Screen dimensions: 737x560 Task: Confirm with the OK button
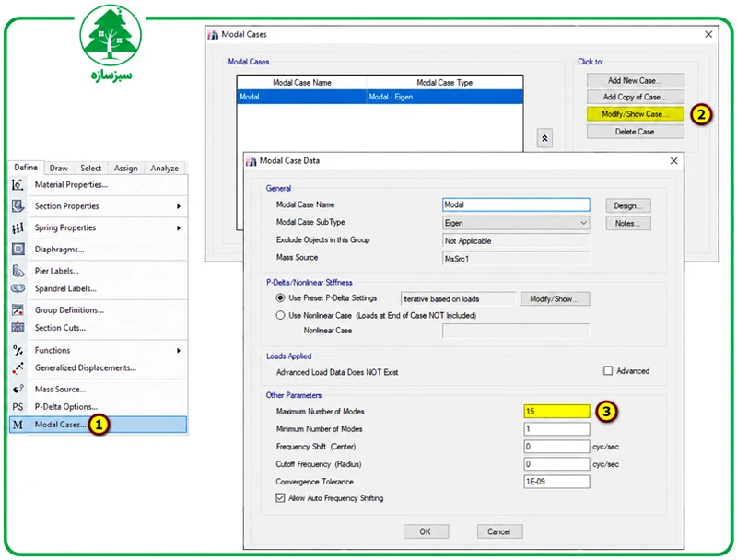click(426, 531)
